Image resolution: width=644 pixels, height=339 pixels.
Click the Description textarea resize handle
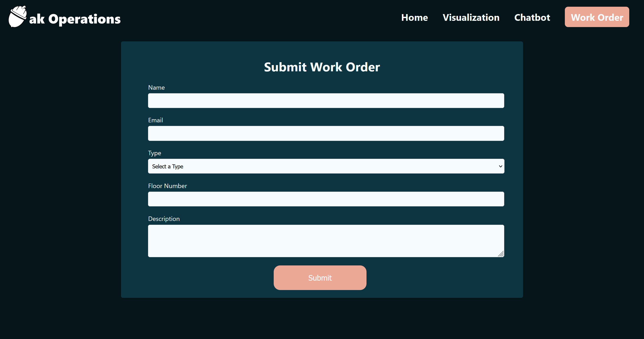click(501, 254)
